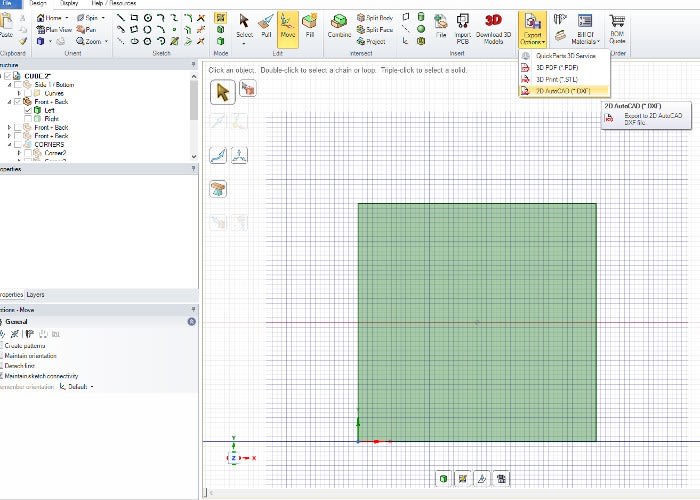The image size is (700, 500).
Task: Click the BOM Quote shopping cart icon
Action: click(617, 28)
